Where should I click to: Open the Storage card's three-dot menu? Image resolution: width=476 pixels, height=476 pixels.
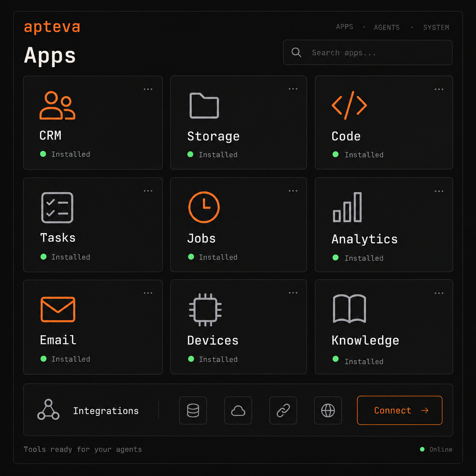point(293,89)
